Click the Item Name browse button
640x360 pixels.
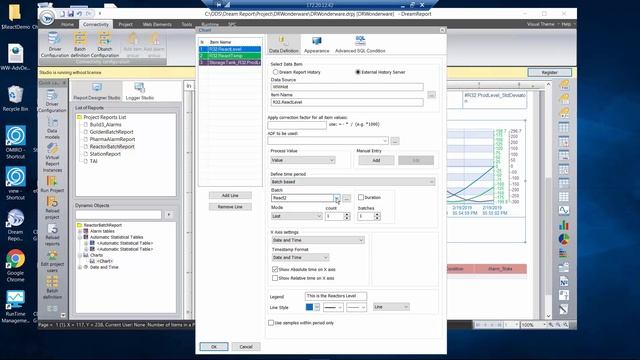point(431,95)
